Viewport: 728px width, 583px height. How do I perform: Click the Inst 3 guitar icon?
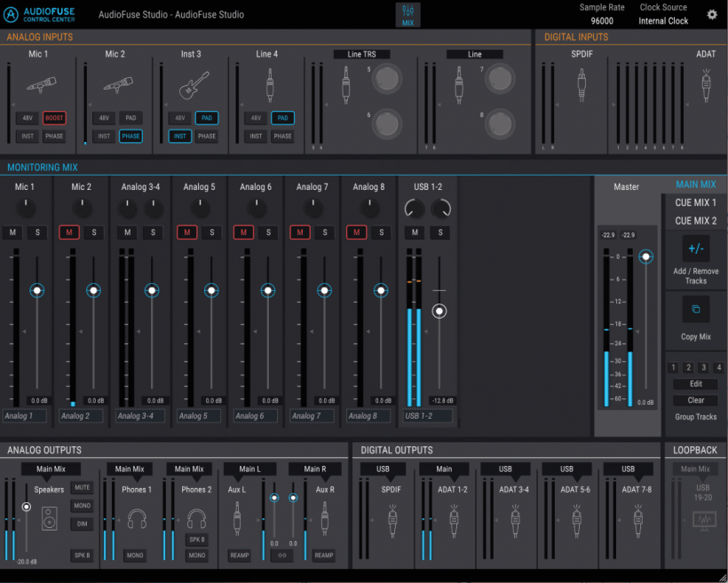[x=194, y=85]
